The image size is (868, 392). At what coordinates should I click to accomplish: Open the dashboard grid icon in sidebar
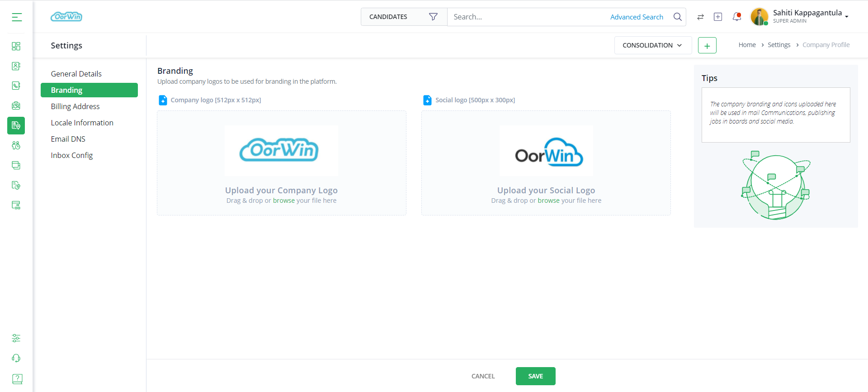pyautogui.click(x=16, y=46)
